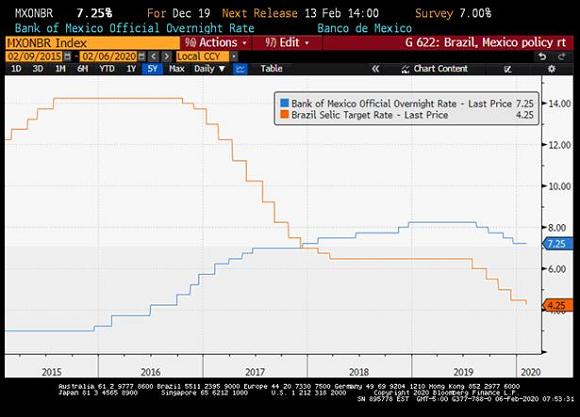This screenshot has height=417, width=580.
Task: Click the MXONBR ticker in header
Action: [x=34, y=13]
